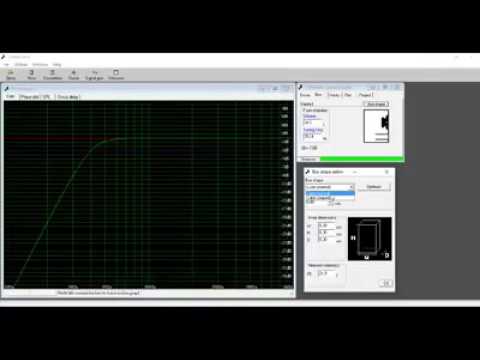Click the material thickness input field

click(326, 274)
